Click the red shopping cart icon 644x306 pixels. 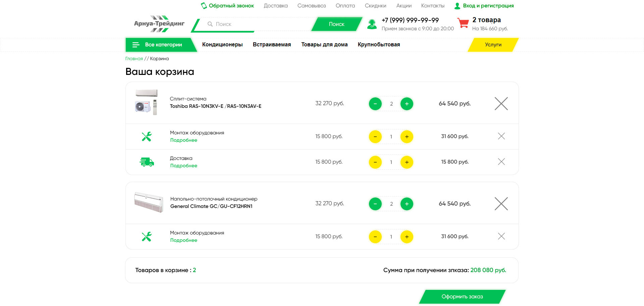(x=463, y=23)
